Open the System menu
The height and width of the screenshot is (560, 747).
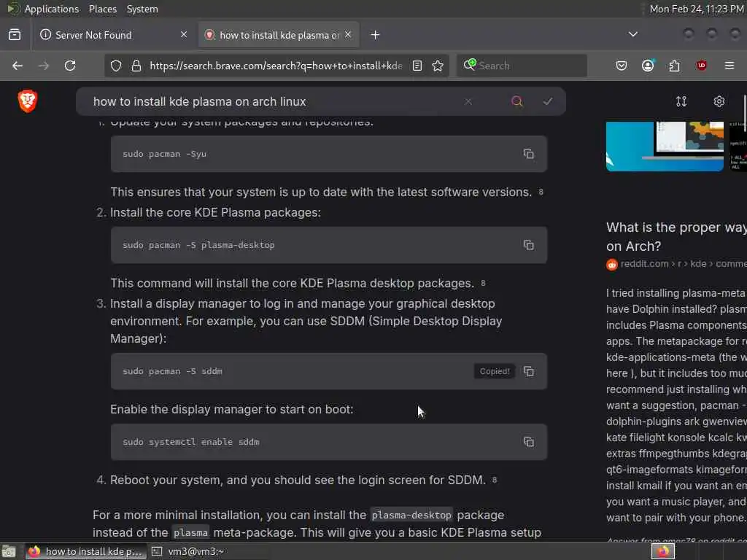(x=142, y=9)
